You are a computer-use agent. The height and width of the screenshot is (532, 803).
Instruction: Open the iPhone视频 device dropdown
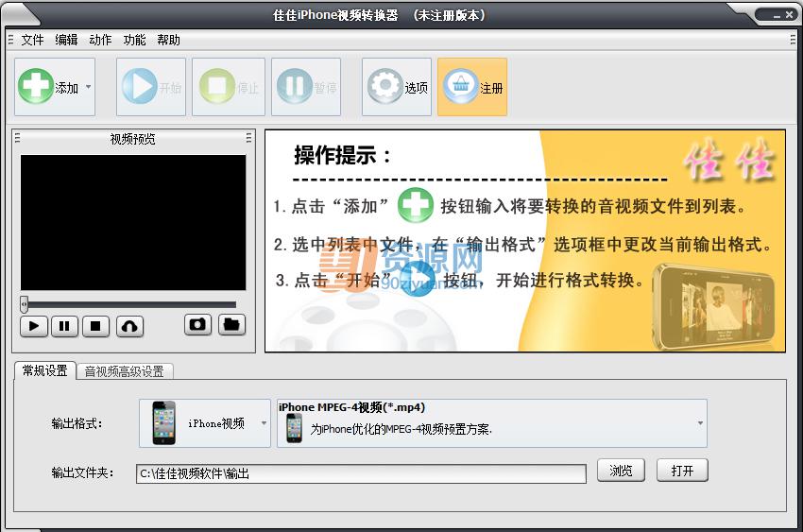(x=205, y=423)
